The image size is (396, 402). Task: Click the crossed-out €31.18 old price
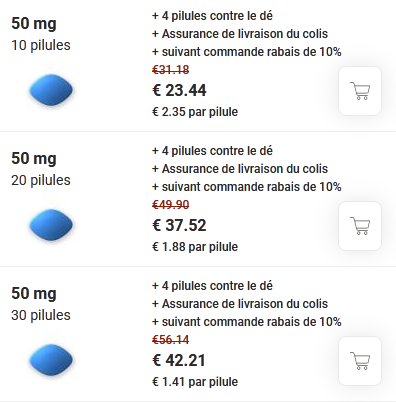[171, 70]
